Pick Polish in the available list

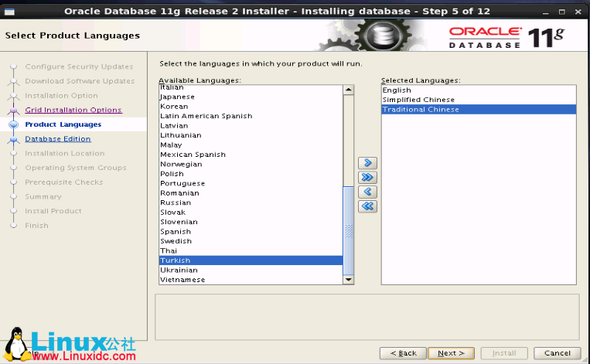tap(251, 174)
